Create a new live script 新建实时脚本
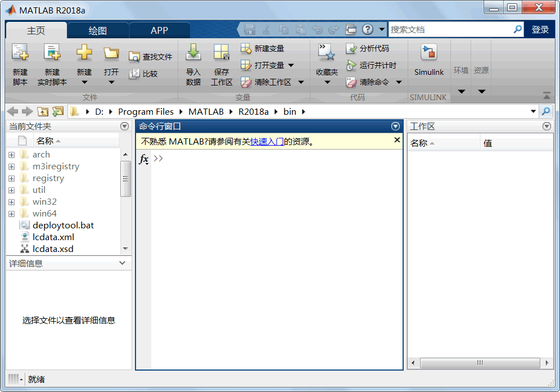 [x=52, y=64]
